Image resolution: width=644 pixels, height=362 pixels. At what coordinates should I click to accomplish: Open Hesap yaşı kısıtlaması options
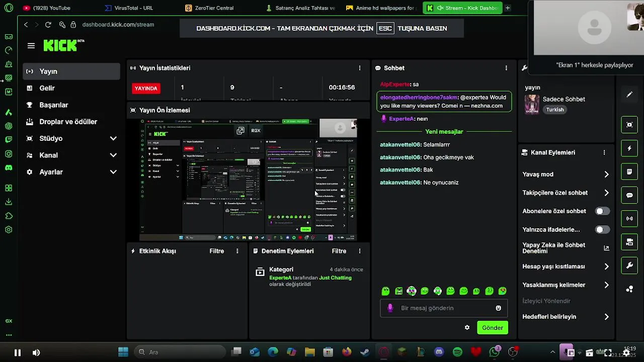tap(566, 266)
